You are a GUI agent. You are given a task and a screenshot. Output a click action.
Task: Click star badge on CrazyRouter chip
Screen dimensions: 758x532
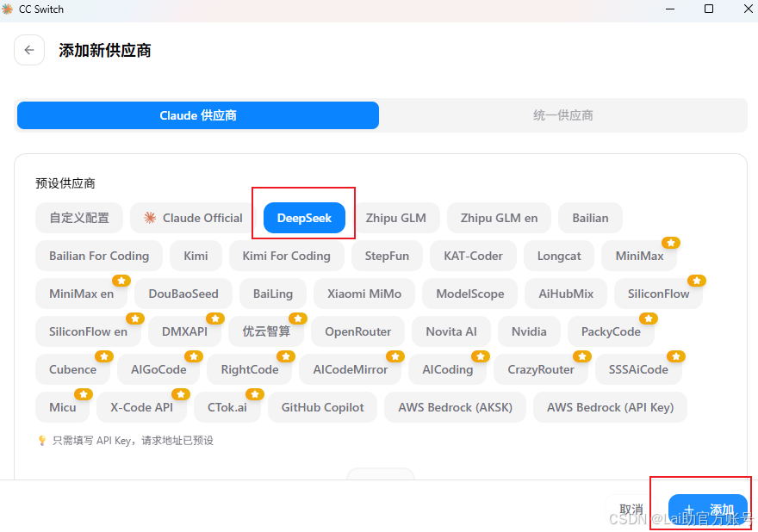point(582,356)
